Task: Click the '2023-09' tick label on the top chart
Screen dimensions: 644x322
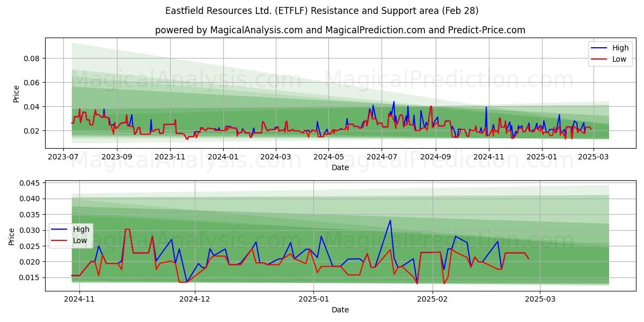Action: point(116,157)
